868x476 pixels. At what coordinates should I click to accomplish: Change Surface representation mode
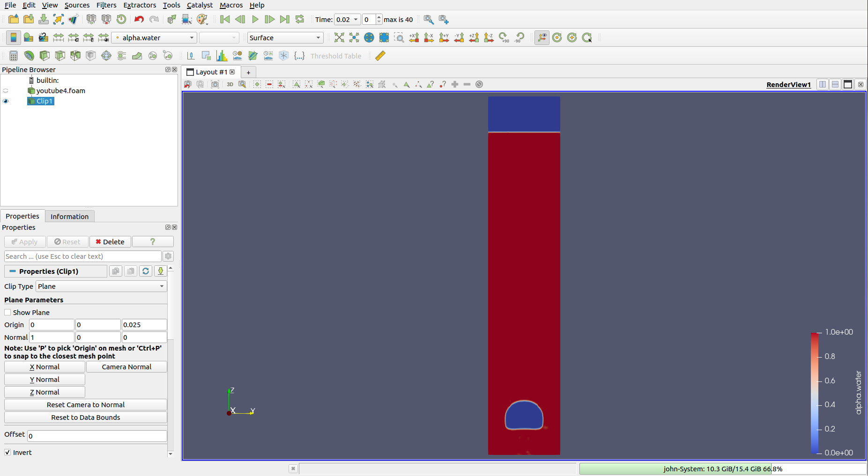coord(285,37)
